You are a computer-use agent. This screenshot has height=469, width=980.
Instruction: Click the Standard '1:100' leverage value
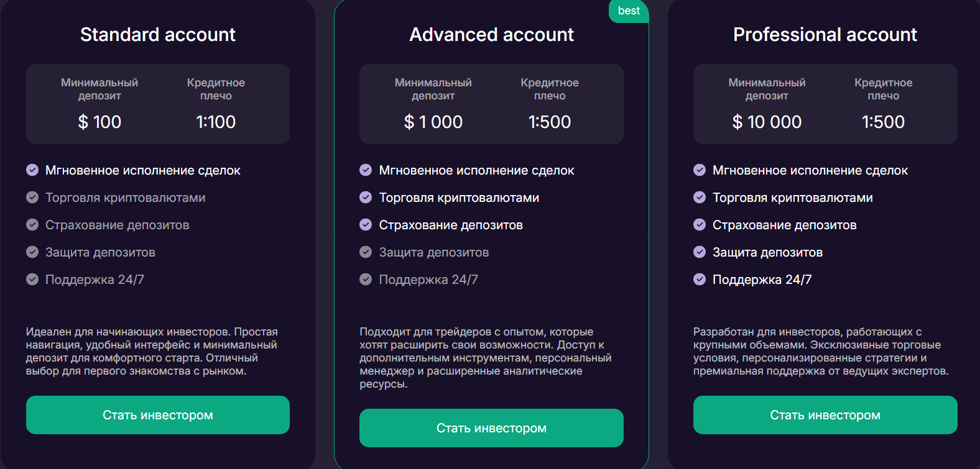(216, 122)
